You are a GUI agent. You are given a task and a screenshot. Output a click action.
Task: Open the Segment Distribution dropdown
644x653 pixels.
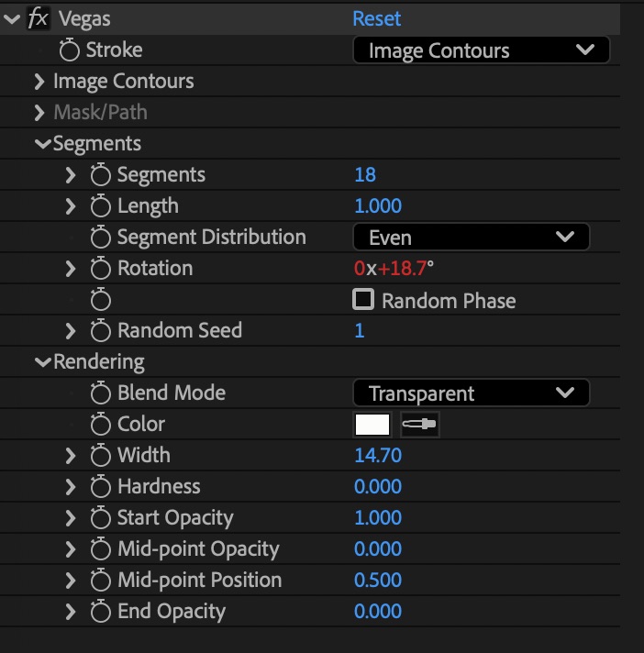[471, 238]
